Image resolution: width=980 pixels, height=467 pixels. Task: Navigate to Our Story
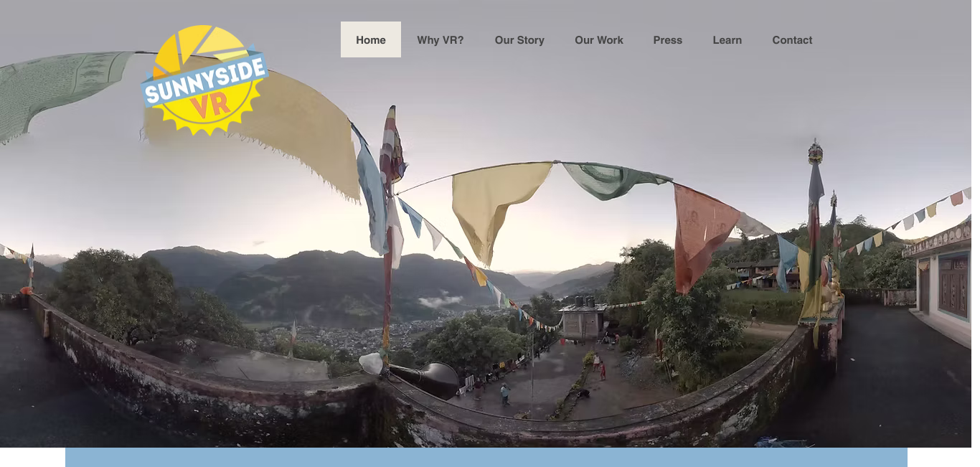519,39
